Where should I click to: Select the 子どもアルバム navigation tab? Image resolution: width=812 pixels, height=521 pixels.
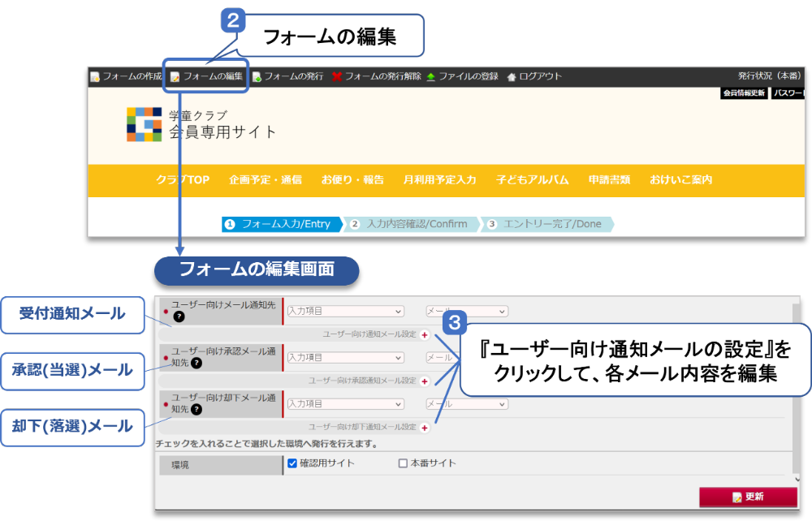click(533, 180)
